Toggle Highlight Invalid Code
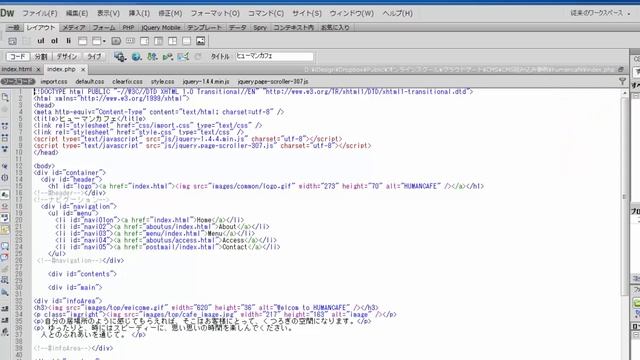This screenshot has width=640, height=360. tap(5, 206)
